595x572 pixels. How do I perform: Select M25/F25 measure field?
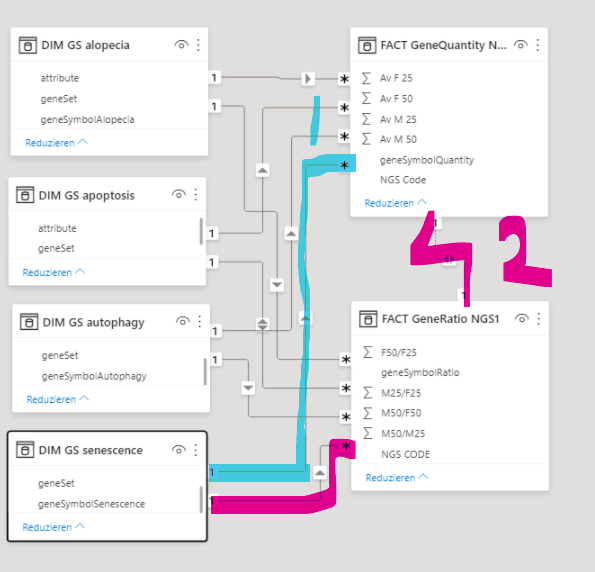point(401,393)
